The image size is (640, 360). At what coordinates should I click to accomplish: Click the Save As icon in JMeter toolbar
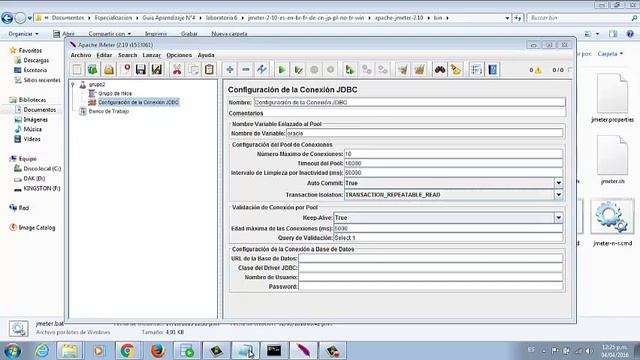[x=157, y=69]
